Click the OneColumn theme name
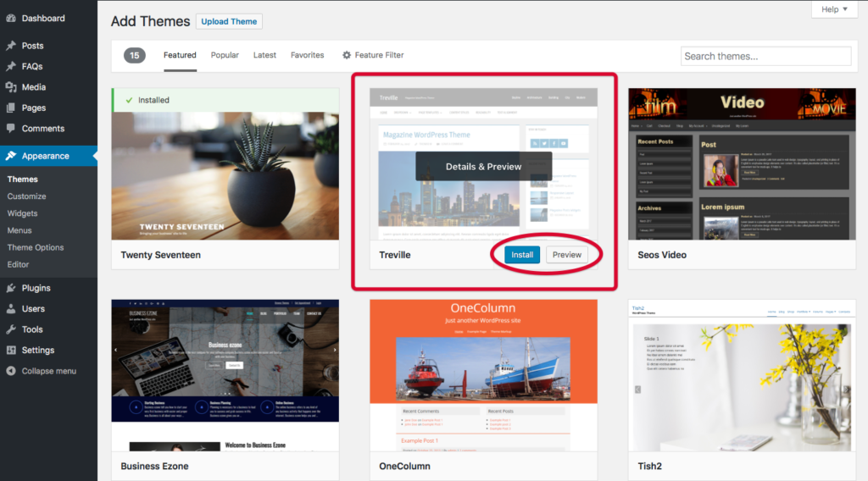 404,466
